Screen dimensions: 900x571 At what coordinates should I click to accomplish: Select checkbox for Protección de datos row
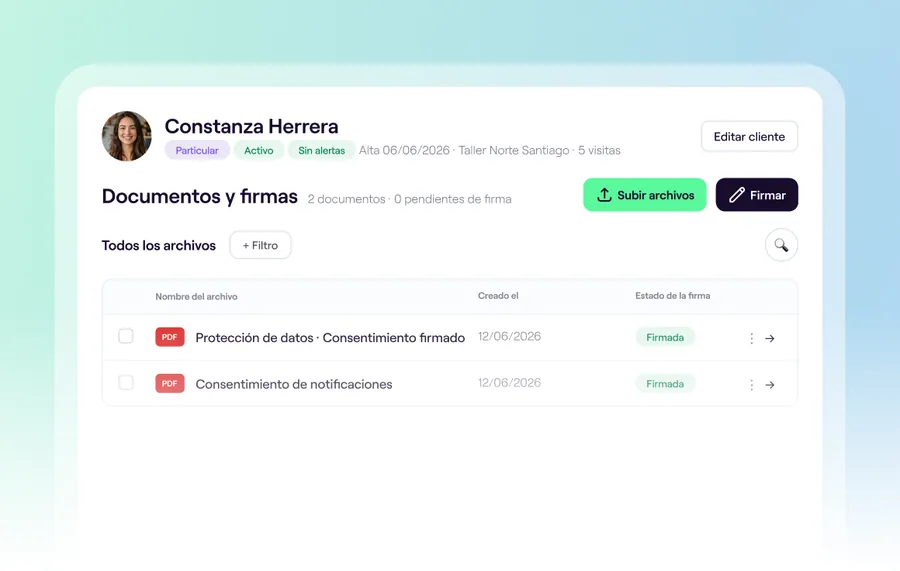click(x=126, y=336)
